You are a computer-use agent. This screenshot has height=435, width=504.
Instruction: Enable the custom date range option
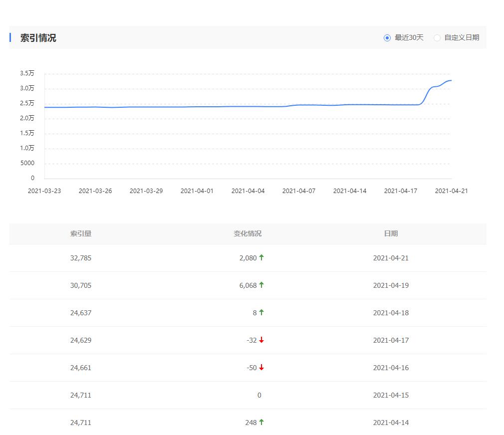click(x=437, y=37)
